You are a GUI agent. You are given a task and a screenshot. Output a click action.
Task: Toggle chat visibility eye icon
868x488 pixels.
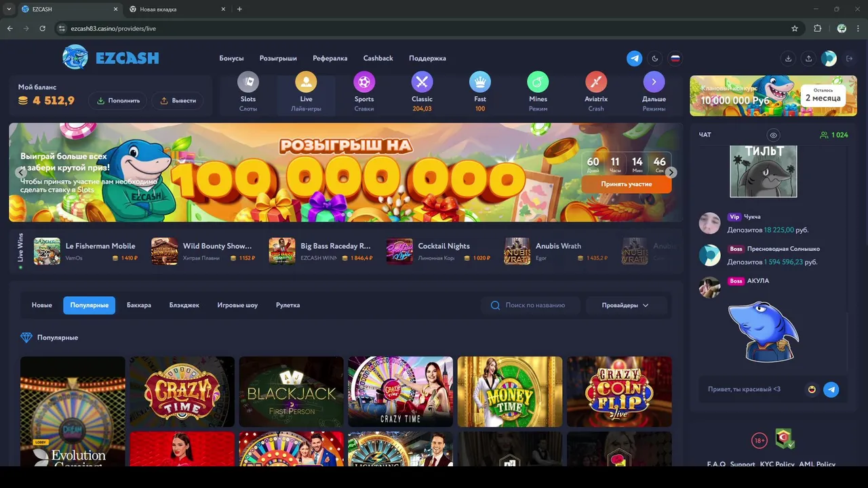(x=773, y=135)
